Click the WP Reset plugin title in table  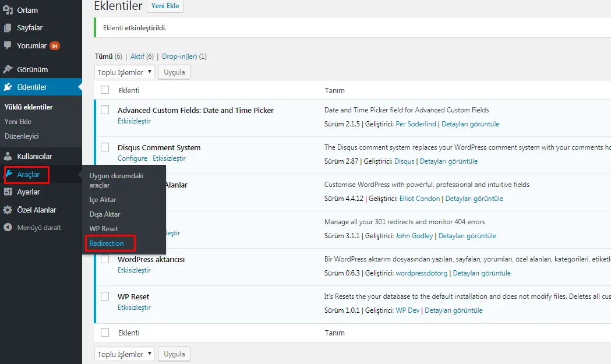pos(133,296)
